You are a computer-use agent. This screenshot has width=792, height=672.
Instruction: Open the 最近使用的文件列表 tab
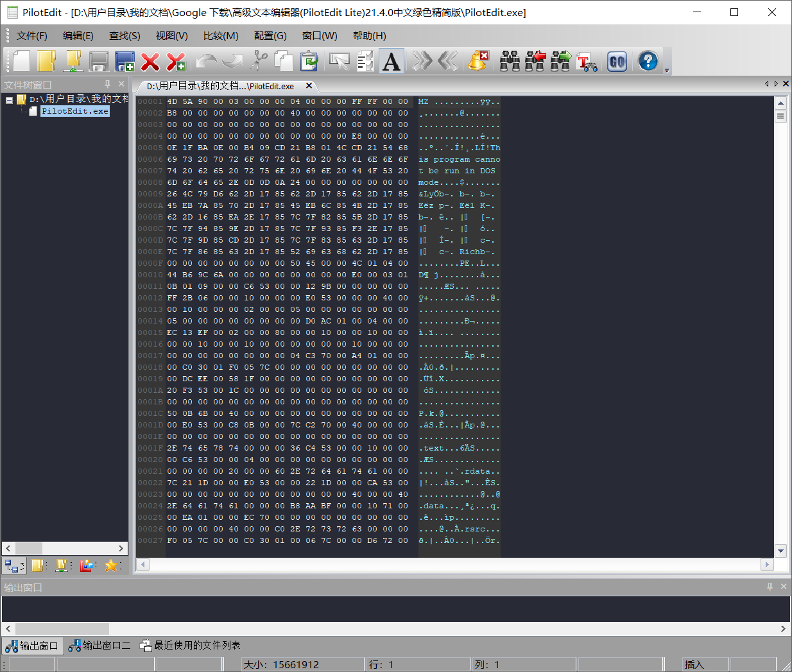coord(191,646)
